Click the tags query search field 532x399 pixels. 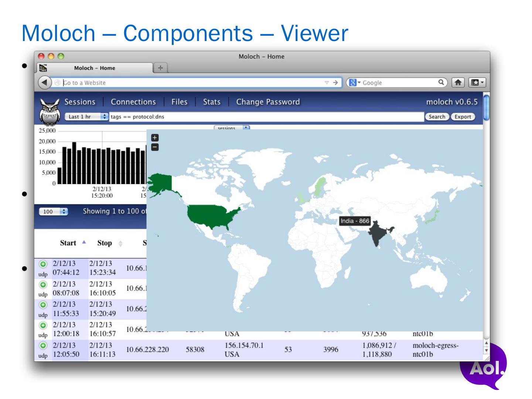pos(266,117)
